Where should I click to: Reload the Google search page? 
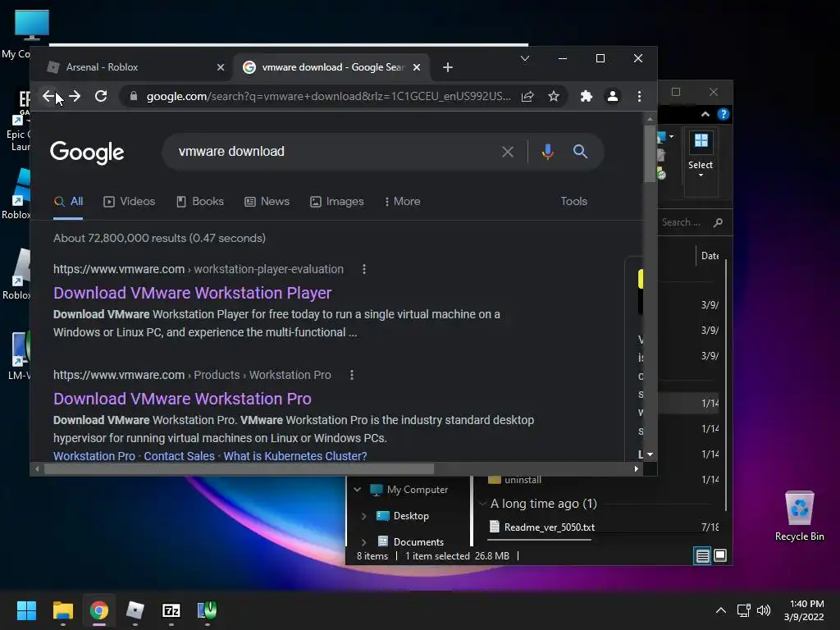tap(101, 96)
